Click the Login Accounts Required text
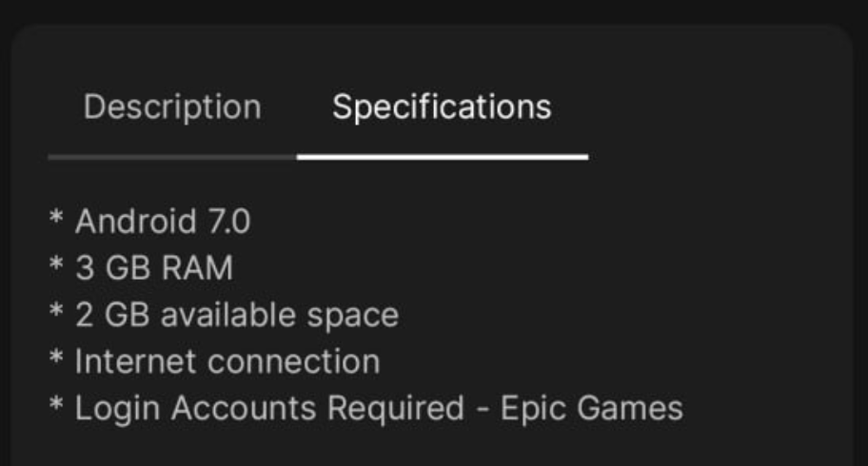Screen dimensions: 868x466 click(269, 408)
